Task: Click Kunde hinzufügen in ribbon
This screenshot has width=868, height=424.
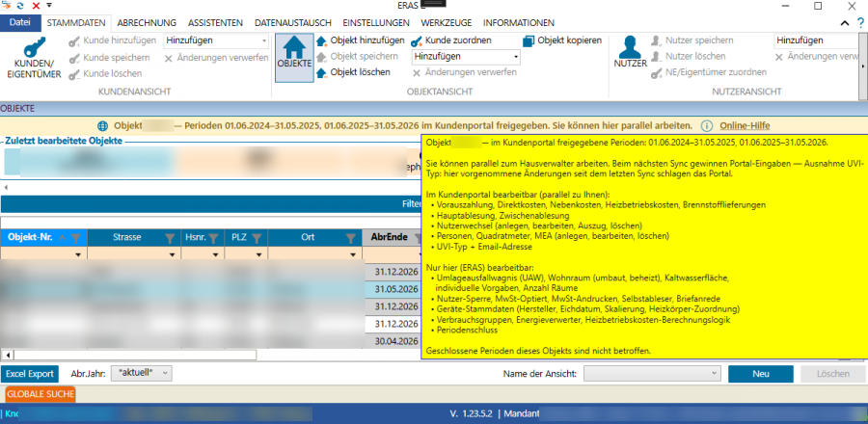Action: [x=113, y=40]
